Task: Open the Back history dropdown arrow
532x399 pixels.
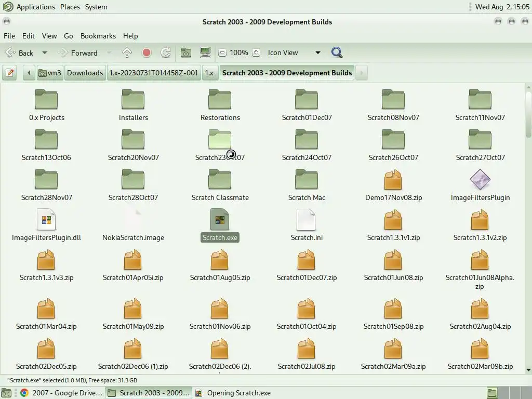Action: point(45,52)
